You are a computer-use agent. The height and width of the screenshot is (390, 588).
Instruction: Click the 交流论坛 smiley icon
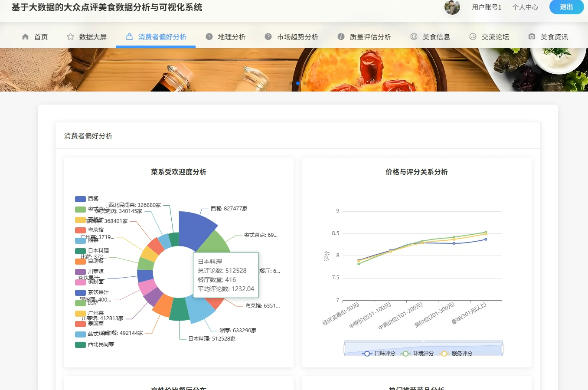tap(472, 36)
